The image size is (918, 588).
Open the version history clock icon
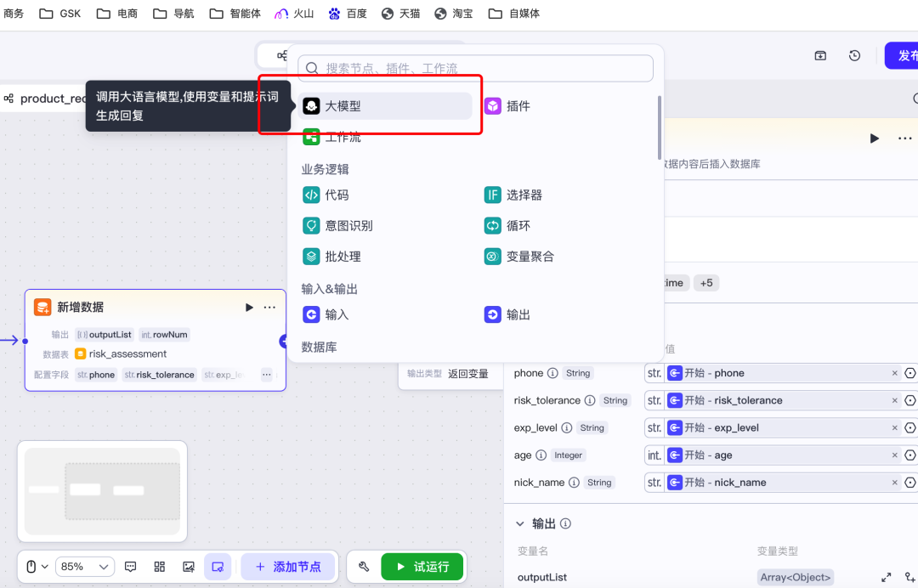pos(854,55)
